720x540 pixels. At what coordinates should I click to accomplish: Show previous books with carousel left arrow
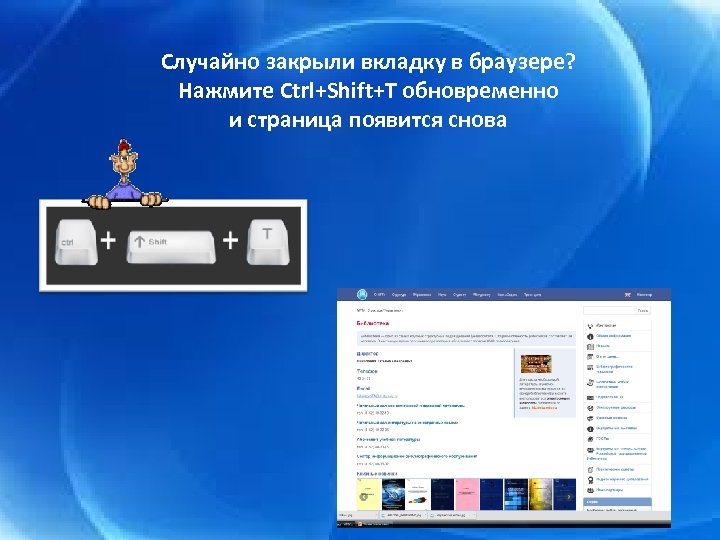tap(364, 496)
